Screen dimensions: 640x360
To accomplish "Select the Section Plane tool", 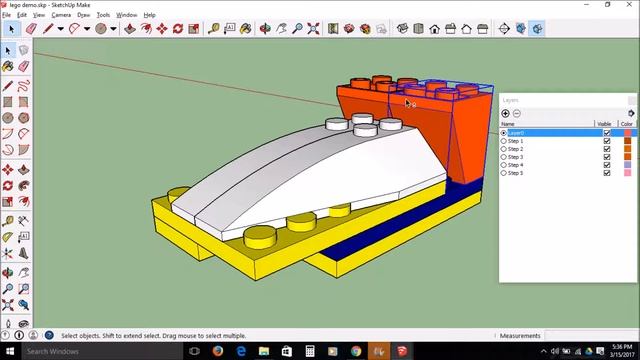I will point(504,29).
